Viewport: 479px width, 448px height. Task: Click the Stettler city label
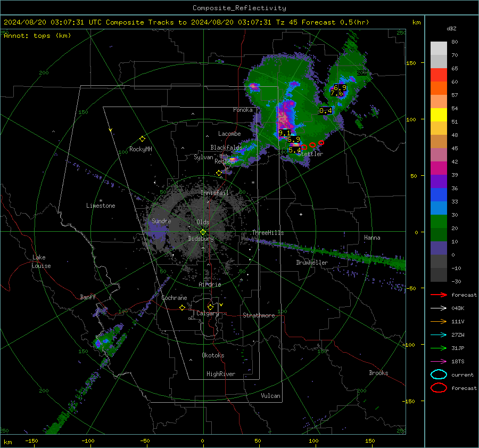[x=310, y=154]
